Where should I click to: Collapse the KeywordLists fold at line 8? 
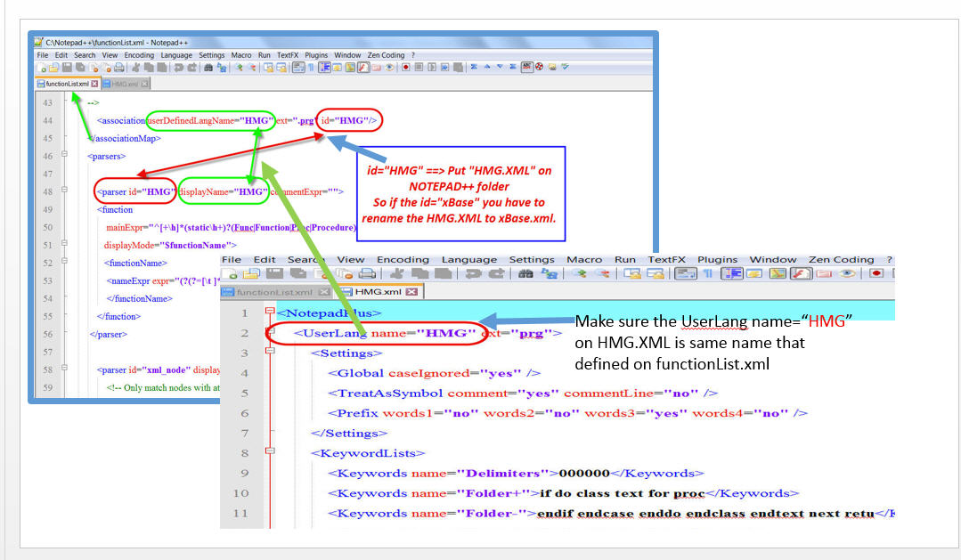(x=269, y=449)
